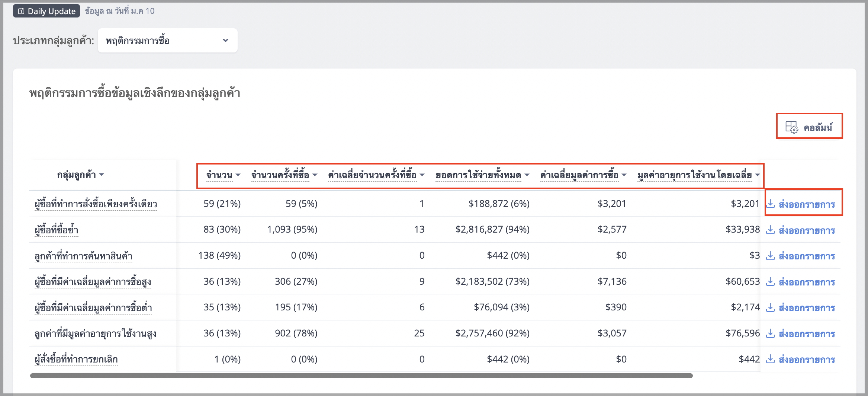Click download icon for ลูกค้าที่ทำการค้นหาสินค้า row

tap(771, 256)
